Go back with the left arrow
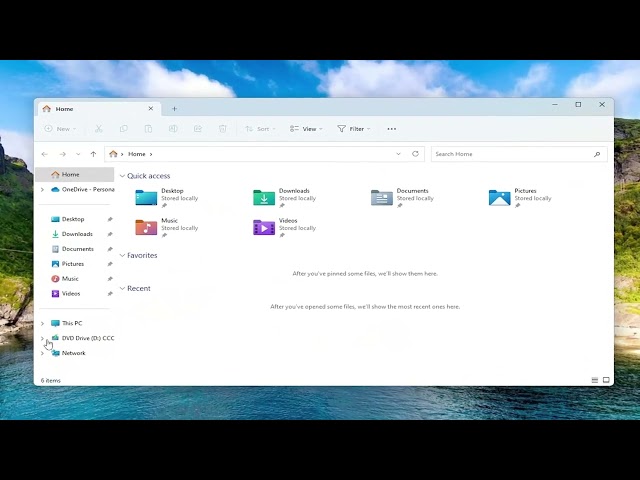640x480 pixels. tap(44, 154)
